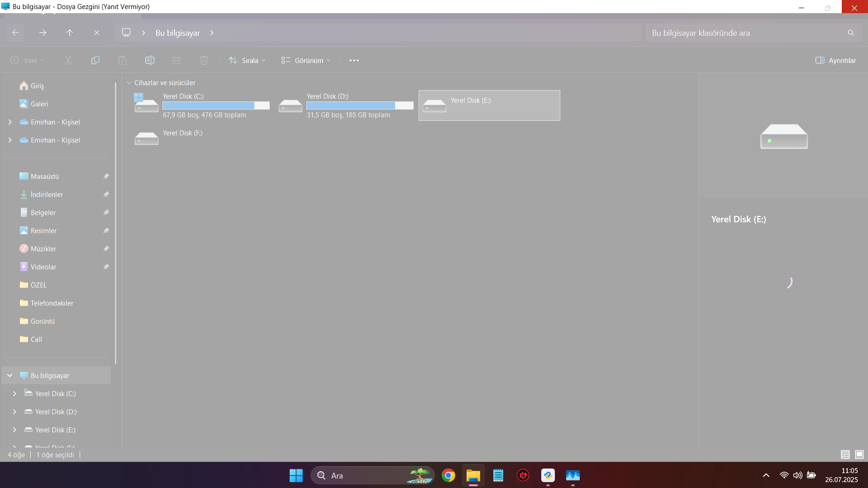868x488 pixels.
Task: Select Yerel Disk (E:) drive tile
Action: (489, 105)
